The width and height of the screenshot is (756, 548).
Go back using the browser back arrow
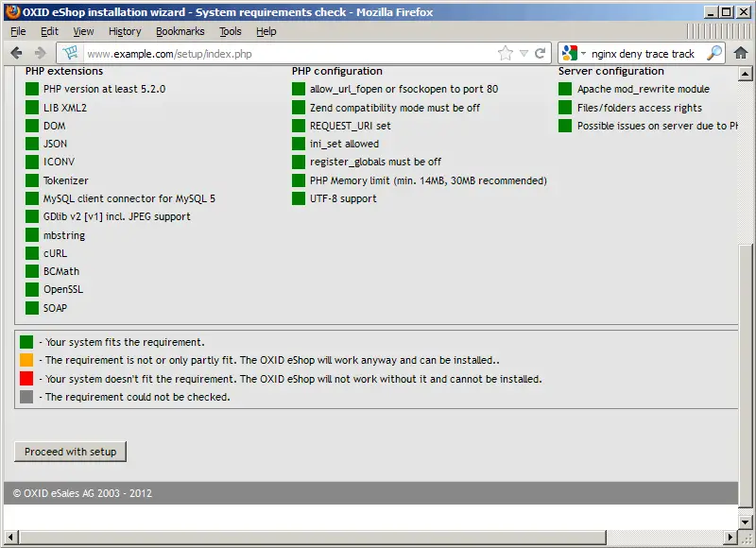(x=16, y=53)
